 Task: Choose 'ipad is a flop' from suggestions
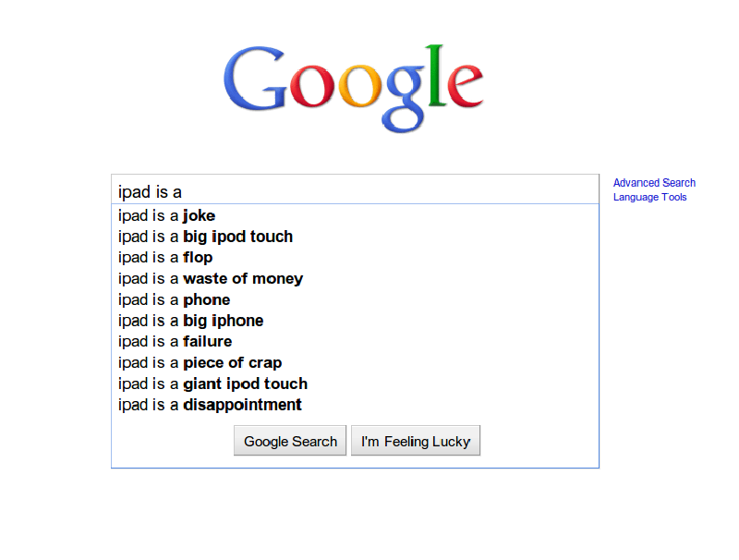pyautogui.click(x=166, y=258)
